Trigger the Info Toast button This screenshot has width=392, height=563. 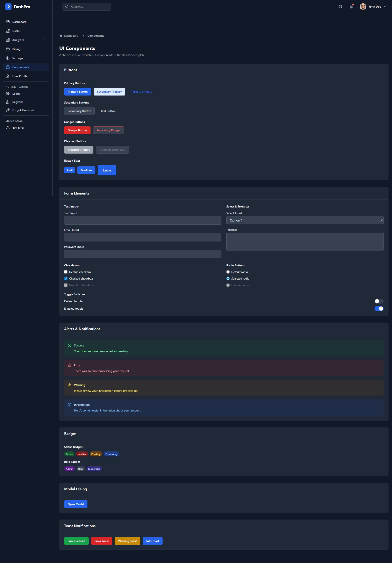coord(153,541)
